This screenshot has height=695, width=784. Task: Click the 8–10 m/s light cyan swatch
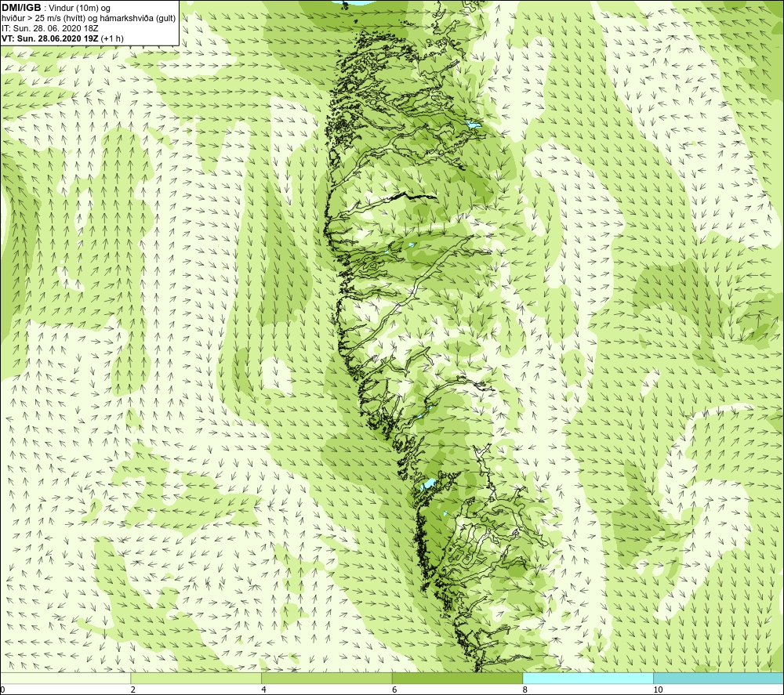pyautogui.click(x=588, y=679)
